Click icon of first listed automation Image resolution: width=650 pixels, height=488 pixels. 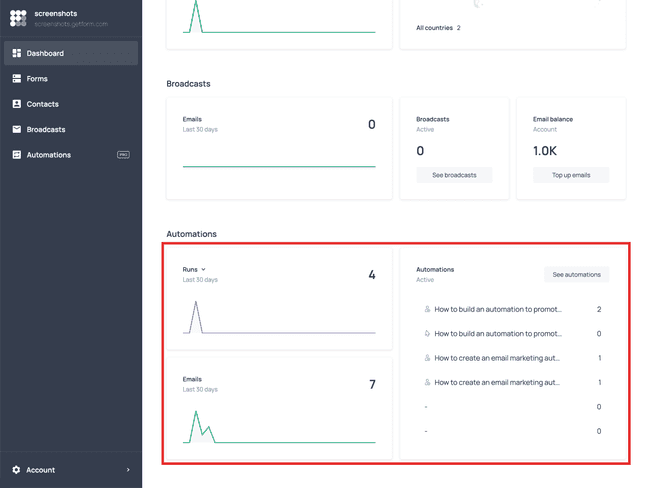[427, 309]
